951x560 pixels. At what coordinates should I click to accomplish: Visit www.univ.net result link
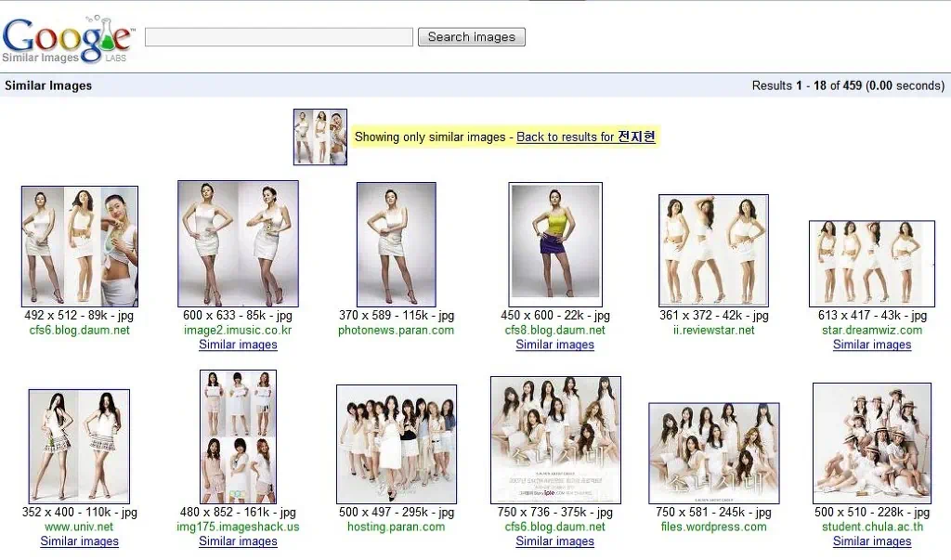[x=79, y=525]
